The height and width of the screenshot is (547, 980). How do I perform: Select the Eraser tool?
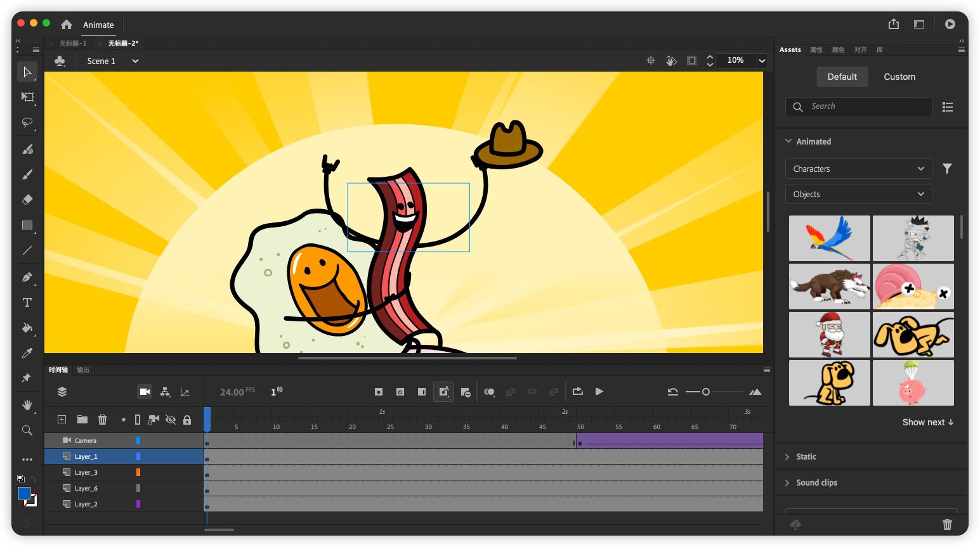pyautogui.click(x=27, y=200)
